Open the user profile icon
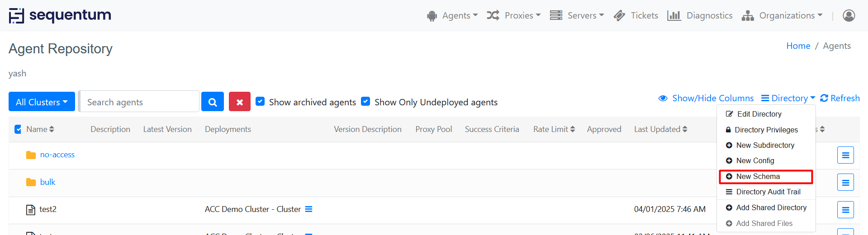The height and width of the screenshot is (235, 868). pyautogui.click(x=849, y=15)
